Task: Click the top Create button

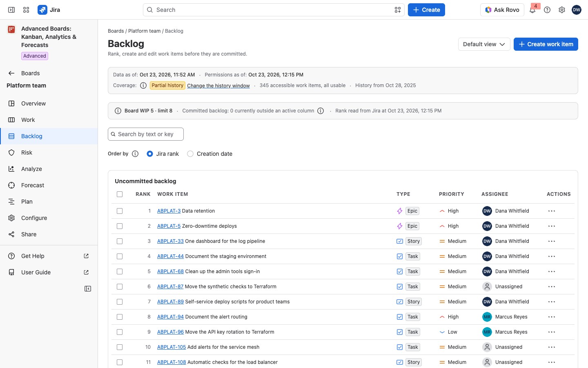Action: tap(426, 10)
